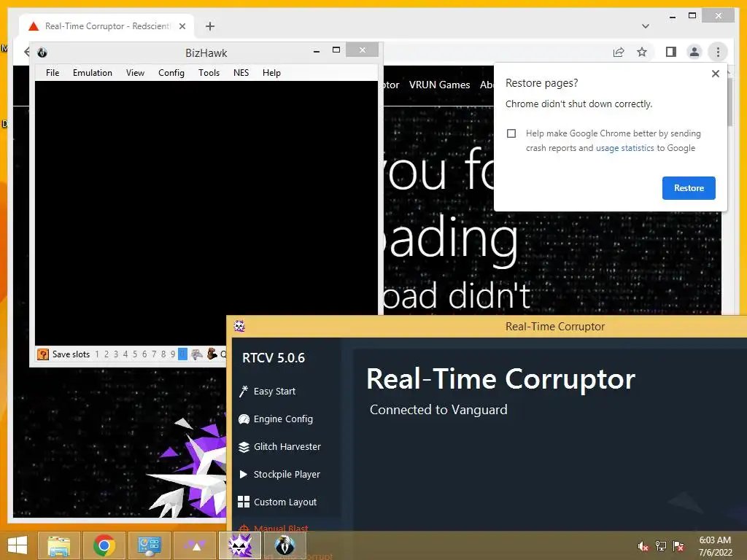
Task: Select save slot 7 in BizHawk
Action: [x=154, y=354]
